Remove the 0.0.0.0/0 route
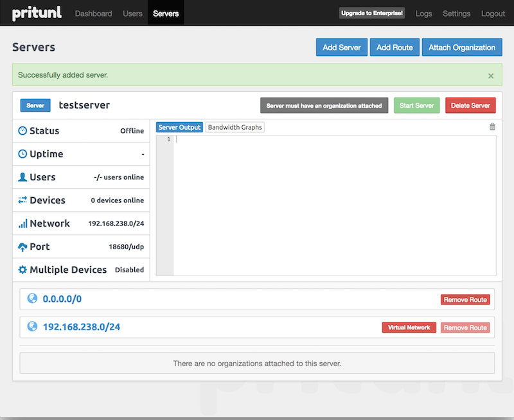 pyautogui.click(x=465, y=299)
